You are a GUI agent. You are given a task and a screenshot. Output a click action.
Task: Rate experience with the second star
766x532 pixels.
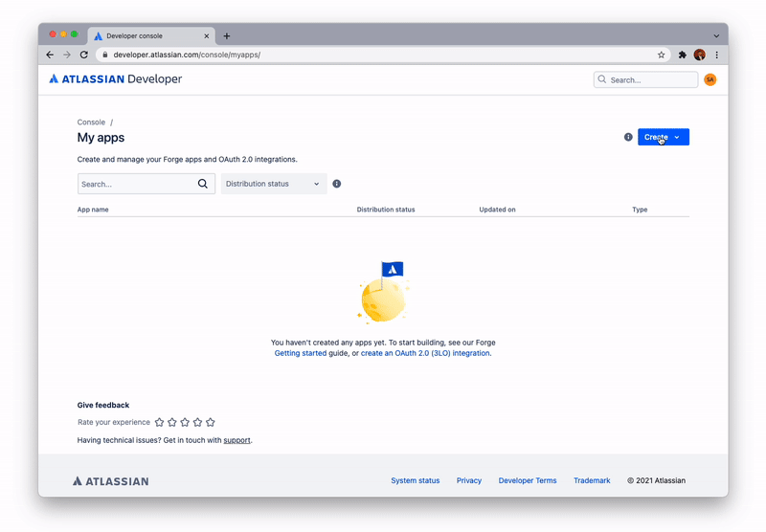(x=172, y=422)
